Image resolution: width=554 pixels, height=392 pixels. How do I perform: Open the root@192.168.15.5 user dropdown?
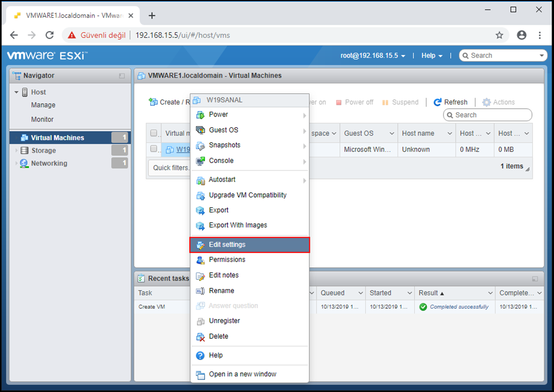(373, 55)
